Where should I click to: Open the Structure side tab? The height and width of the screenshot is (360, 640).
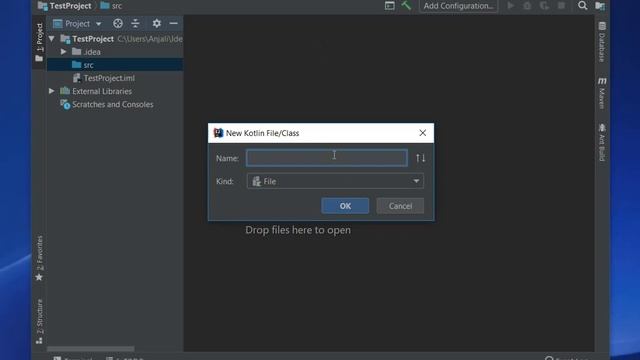point(39,321)
